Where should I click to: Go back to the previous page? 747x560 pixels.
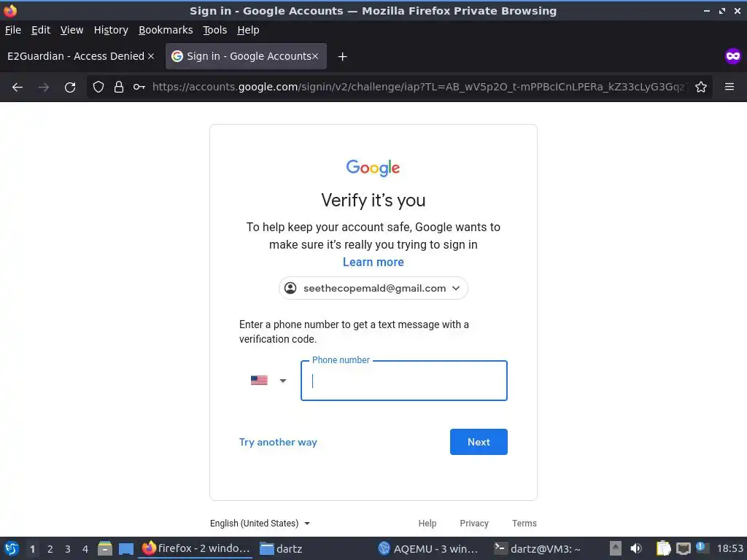(18, 87)
